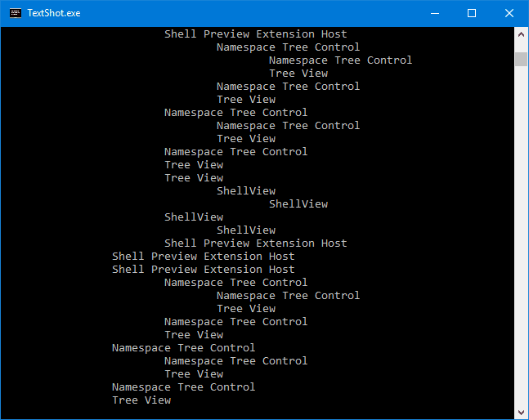Select the last ShellView line in the output

coord(245,230)
